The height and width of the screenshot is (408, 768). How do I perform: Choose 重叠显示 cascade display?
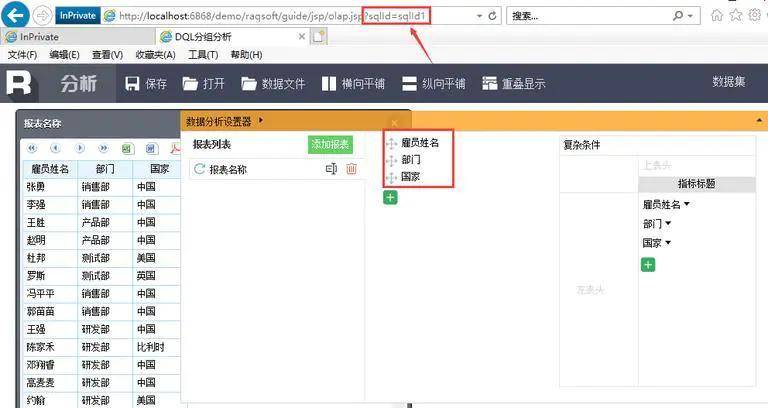pos(513,83)
